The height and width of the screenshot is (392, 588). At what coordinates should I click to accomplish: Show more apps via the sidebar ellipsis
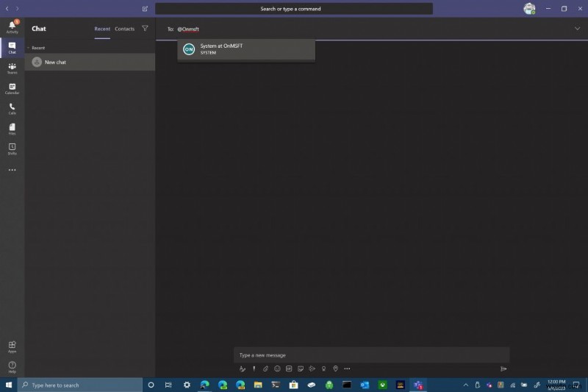pyautogui.click(x=12, y=170)
